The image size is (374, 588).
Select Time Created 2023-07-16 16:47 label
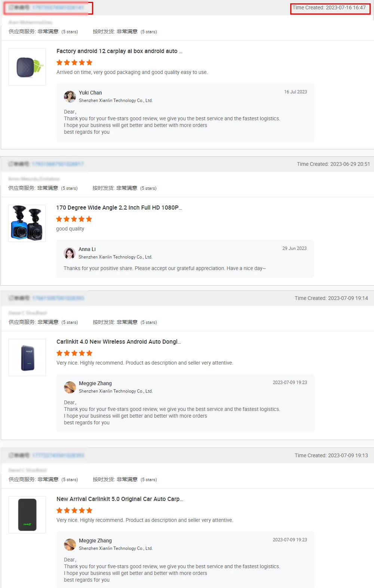(x=329, y=7)
